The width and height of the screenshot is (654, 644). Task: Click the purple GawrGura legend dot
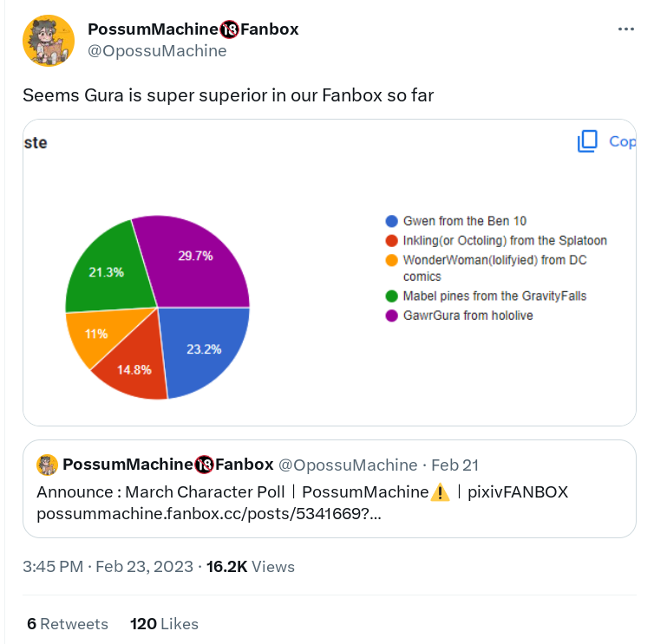[x=392, y=315]
